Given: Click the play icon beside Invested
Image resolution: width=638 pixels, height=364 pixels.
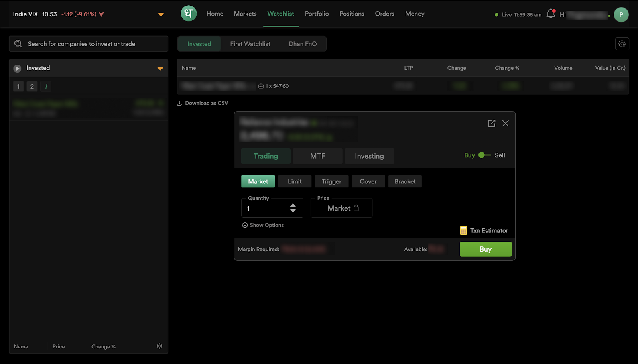Looking at the screenshot, I should coord(18,69).
